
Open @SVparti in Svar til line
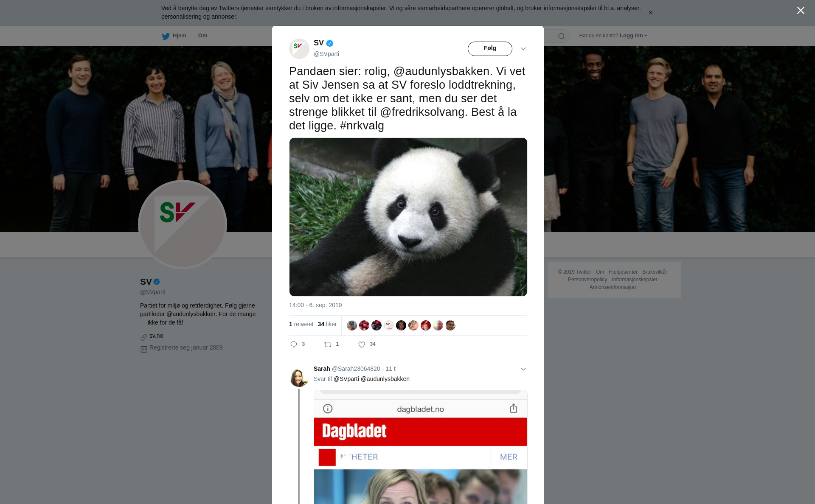click(346, 379)
